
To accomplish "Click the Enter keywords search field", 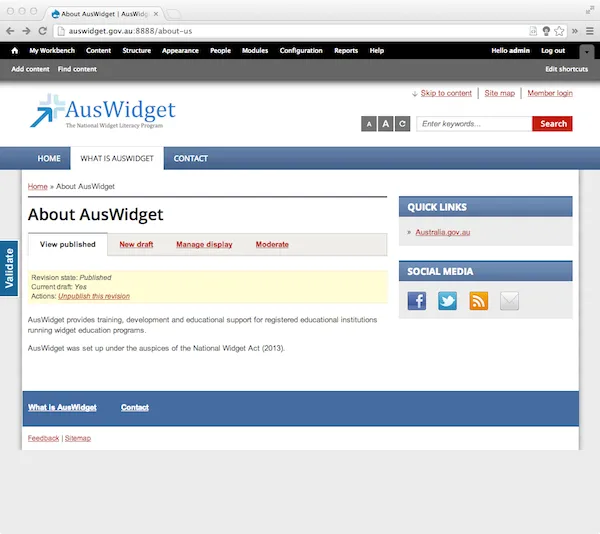I will 474,124.
